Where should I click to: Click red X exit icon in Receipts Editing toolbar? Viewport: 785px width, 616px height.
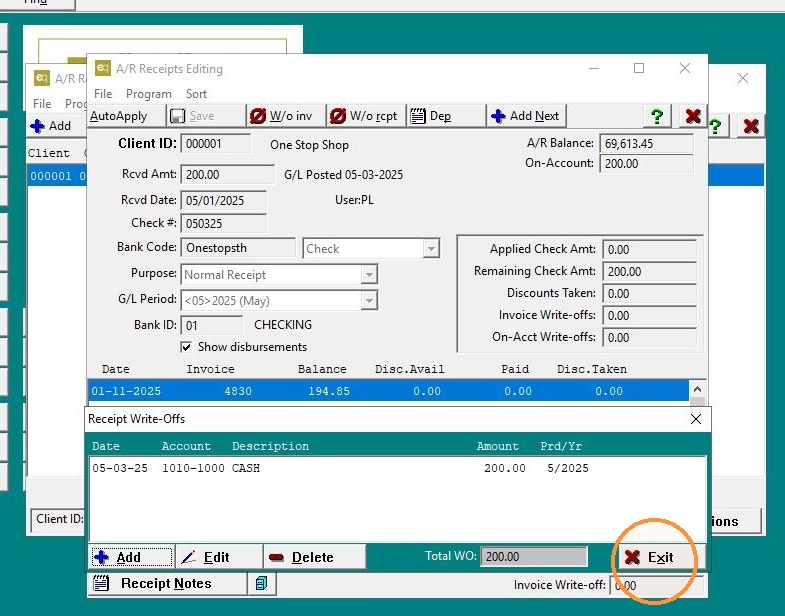click(693, 117)
